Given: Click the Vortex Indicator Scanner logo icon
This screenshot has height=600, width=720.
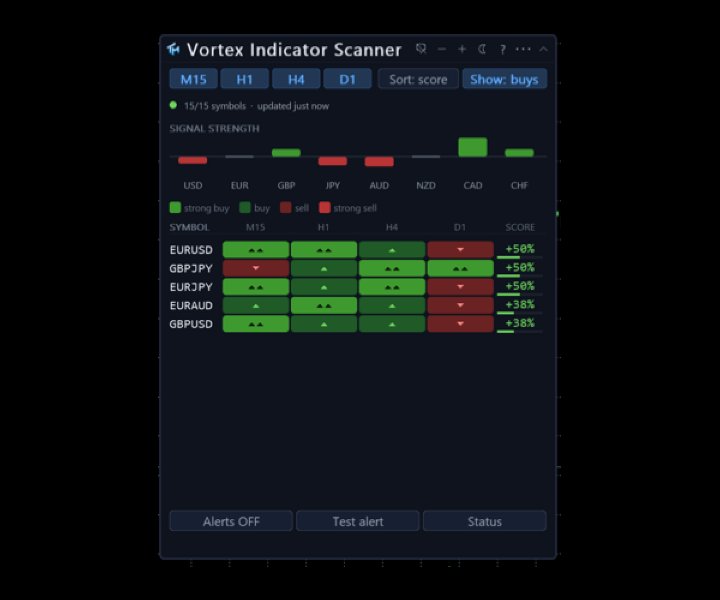Looking at the screenshot, I should pos(174,49).
